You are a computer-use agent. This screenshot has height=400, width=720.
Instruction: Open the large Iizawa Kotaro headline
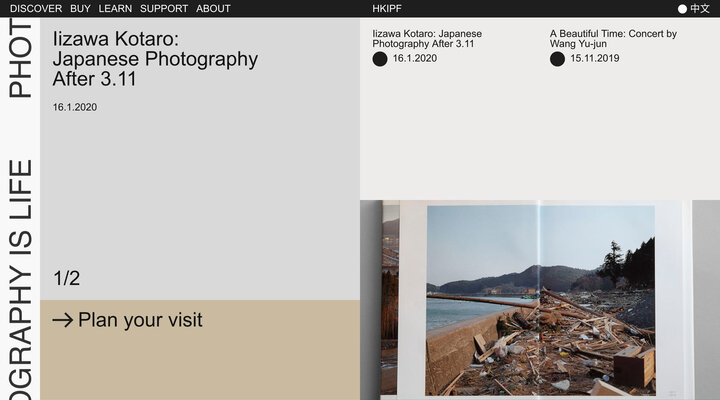tap(155, 59)
